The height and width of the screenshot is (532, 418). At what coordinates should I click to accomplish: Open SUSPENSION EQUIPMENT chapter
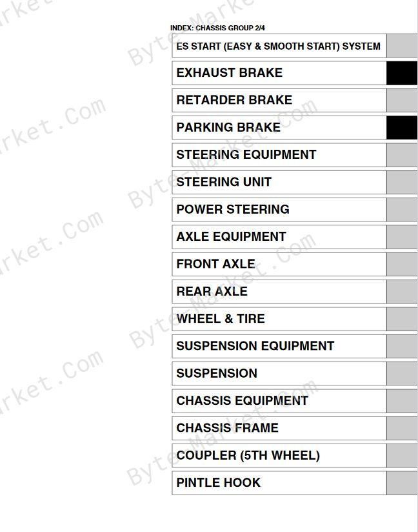pos(279,346)
